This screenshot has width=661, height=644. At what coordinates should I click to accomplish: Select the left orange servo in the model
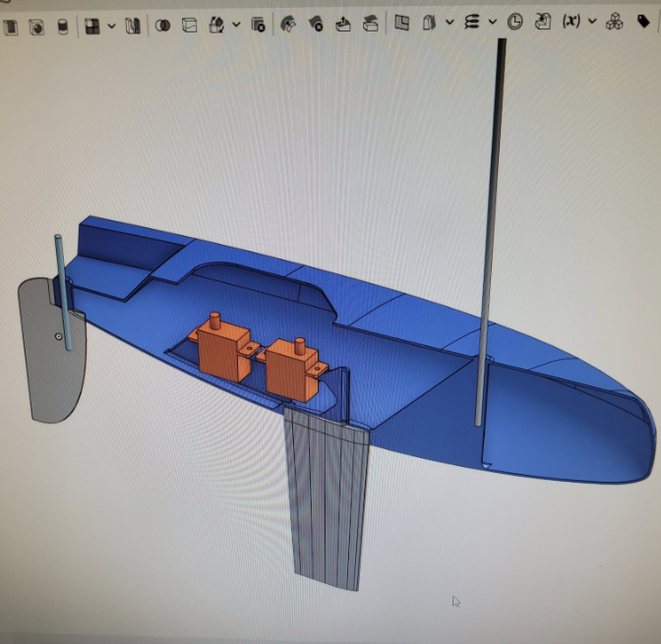223,347
